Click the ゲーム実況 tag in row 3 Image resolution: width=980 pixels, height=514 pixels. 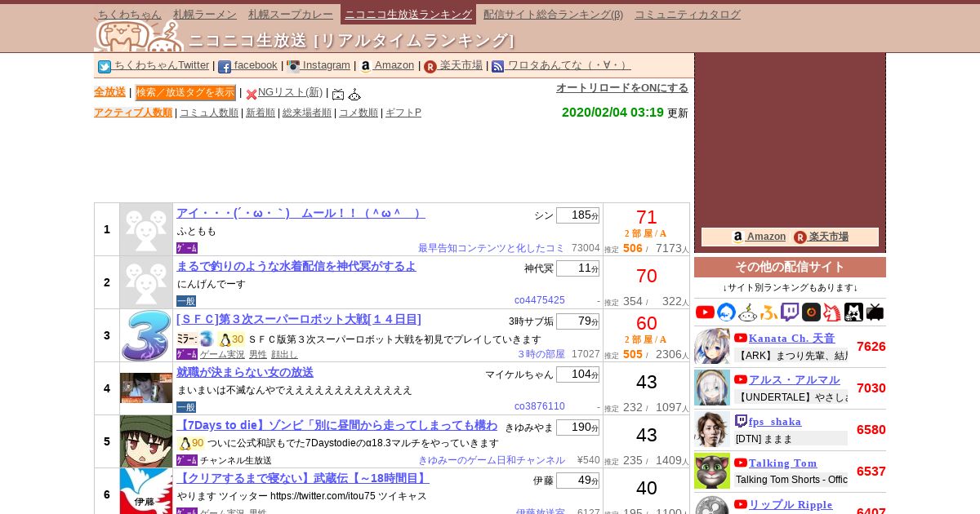(222, 354)
